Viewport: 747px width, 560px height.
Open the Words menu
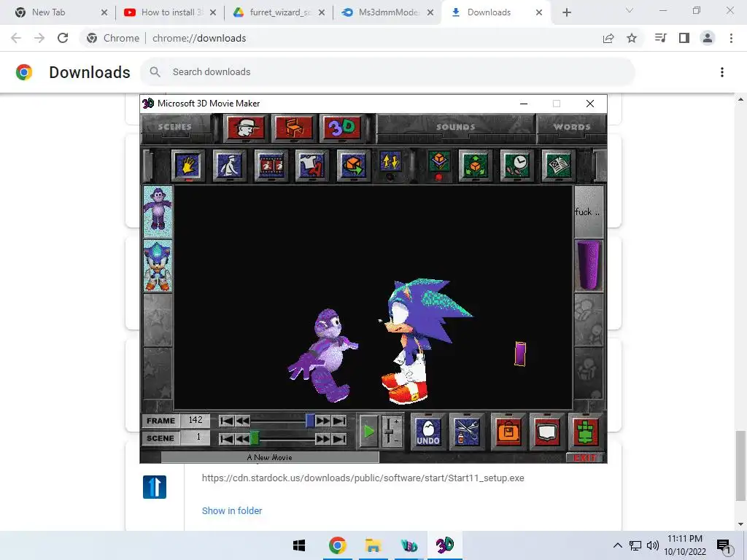click(572, 127)
